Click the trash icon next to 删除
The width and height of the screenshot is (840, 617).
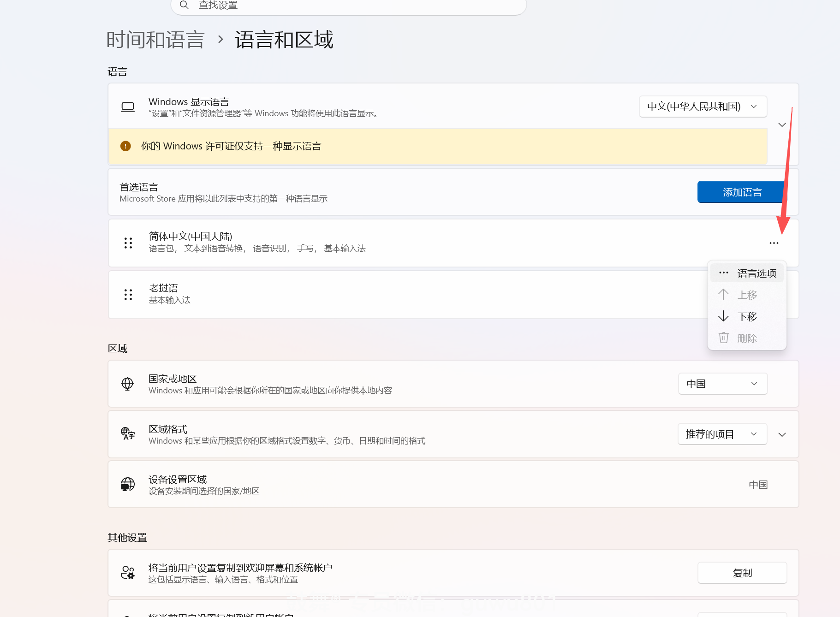point(723,338)
